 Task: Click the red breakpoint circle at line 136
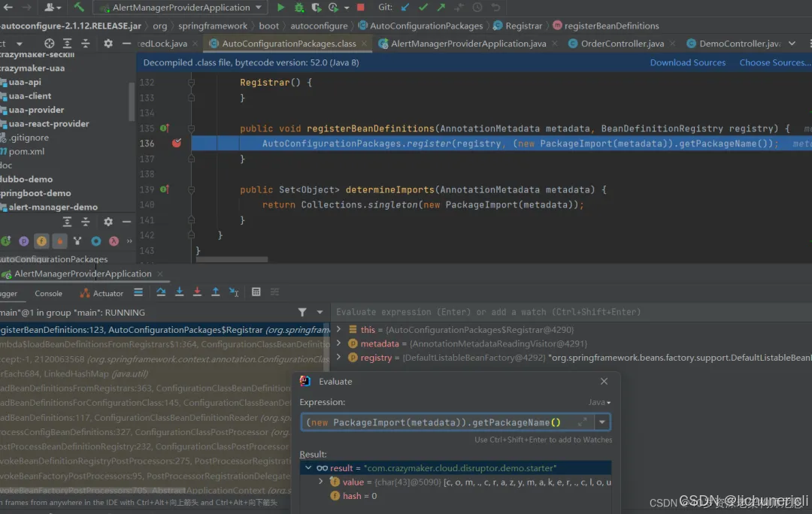(x=176, y=143)
